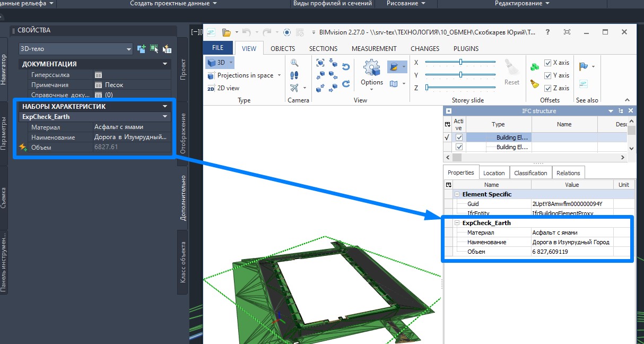Uncheck the X axis checkbox
The image size is (644, 344).
click(547, 63)
